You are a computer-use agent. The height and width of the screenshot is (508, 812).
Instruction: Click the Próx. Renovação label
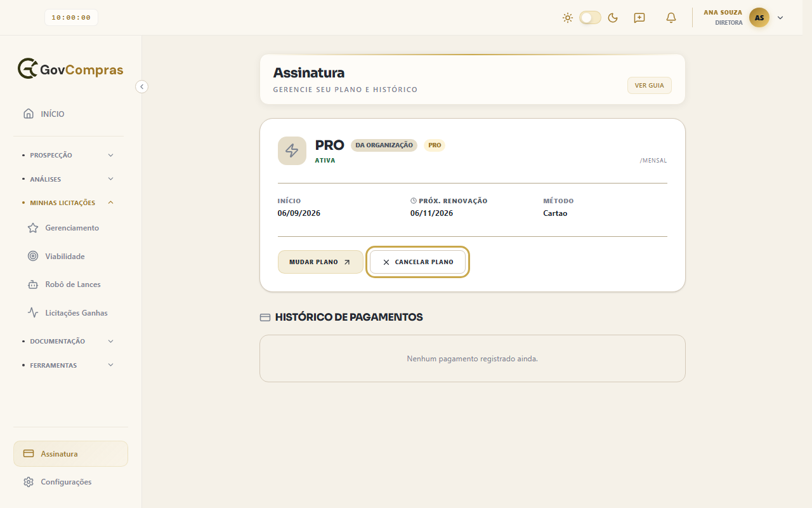(449, 201)
